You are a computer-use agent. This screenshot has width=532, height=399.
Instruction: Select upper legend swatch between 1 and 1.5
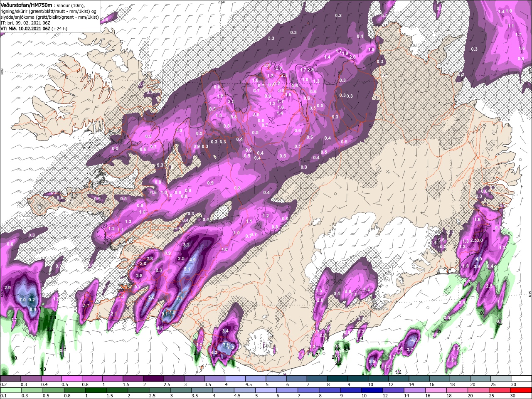coord(112,379)
